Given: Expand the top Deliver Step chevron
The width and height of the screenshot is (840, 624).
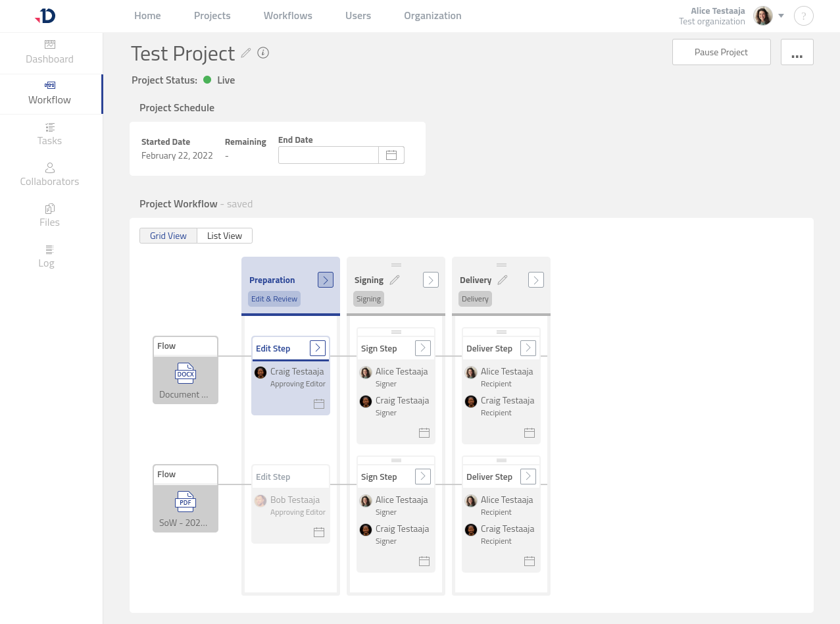Looking at the screenshot, I should [x=528, y=348].
